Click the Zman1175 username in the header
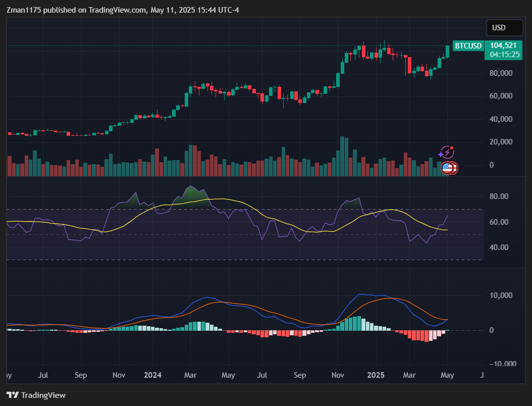Viewport: 532px width, 406px height. pos(24,10)
